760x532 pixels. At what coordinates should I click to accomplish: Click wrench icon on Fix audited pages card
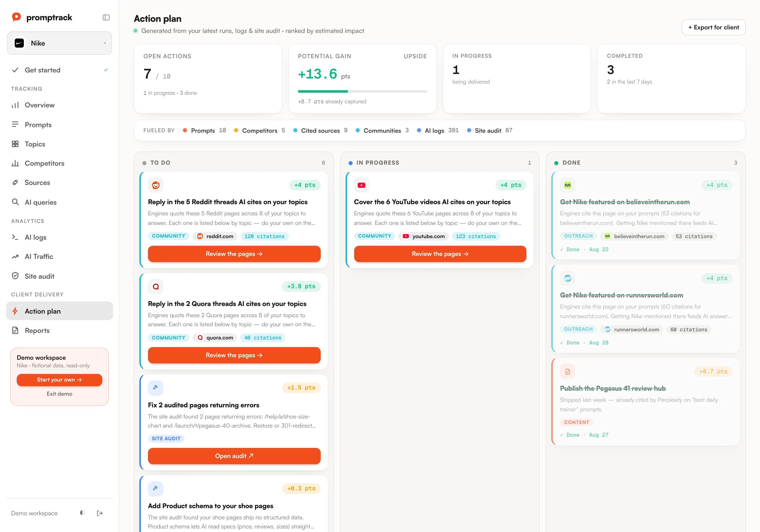click(156, 388)
